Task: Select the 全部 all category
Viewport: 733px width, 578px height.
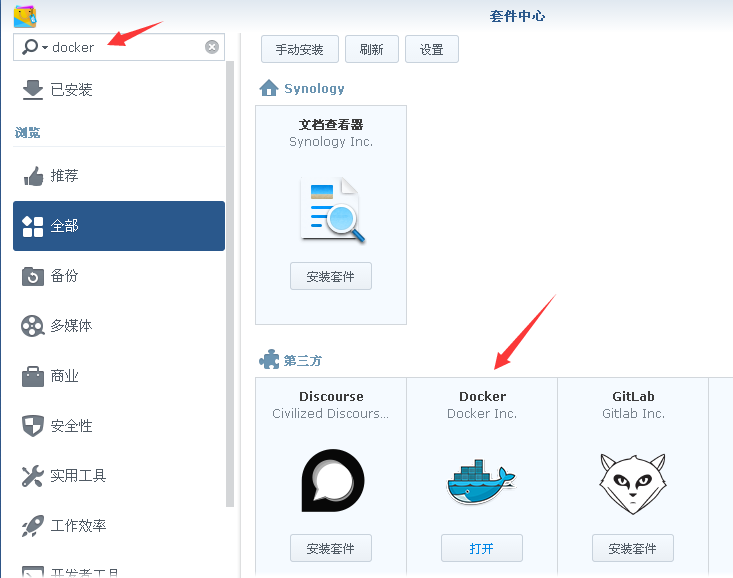Action: (119, 226)
